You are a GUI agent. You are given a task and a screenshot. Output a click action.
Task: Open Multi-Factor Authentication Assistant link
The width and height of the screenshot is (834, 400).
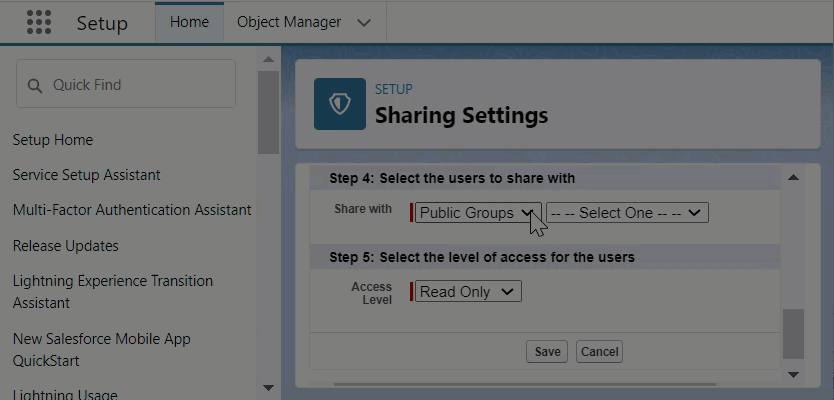tap(132, 210)
